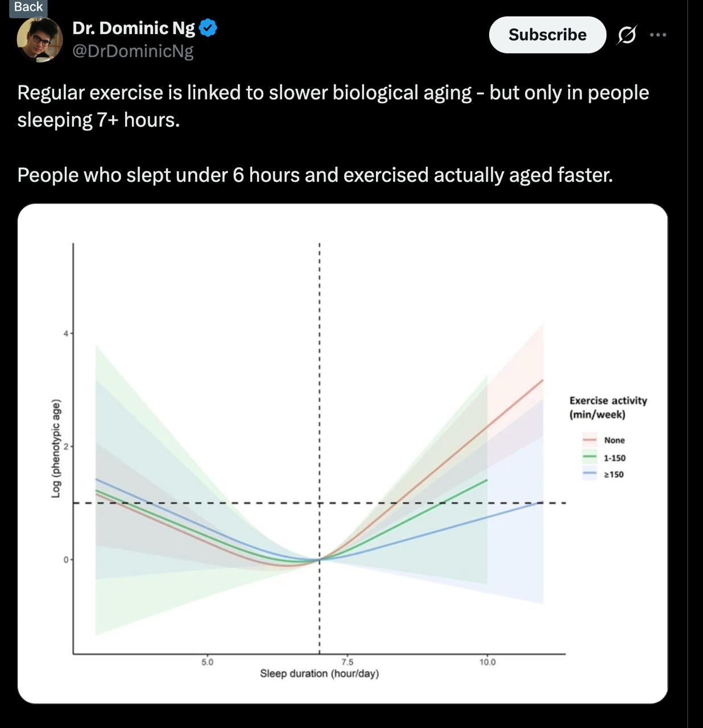The image size is (703, 728).
Task: Click the red 'None' legend swatch
Action: click(x=589, y=440)
